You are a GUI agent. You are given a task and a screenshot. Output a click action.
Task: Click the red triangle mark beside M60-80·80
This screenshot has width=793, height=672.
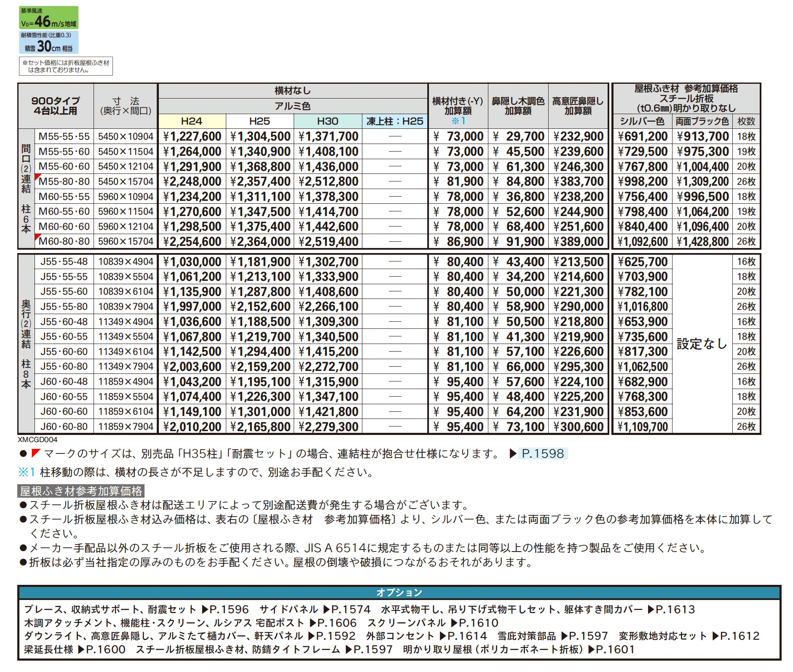[x=38, y=237]
